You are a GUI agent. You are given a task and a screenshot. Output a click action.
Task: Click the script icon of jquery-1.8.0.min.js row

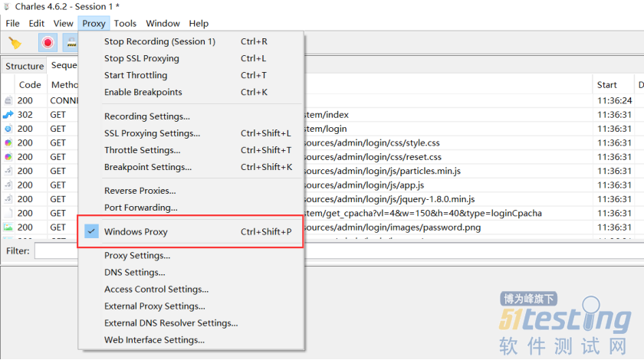8,198
